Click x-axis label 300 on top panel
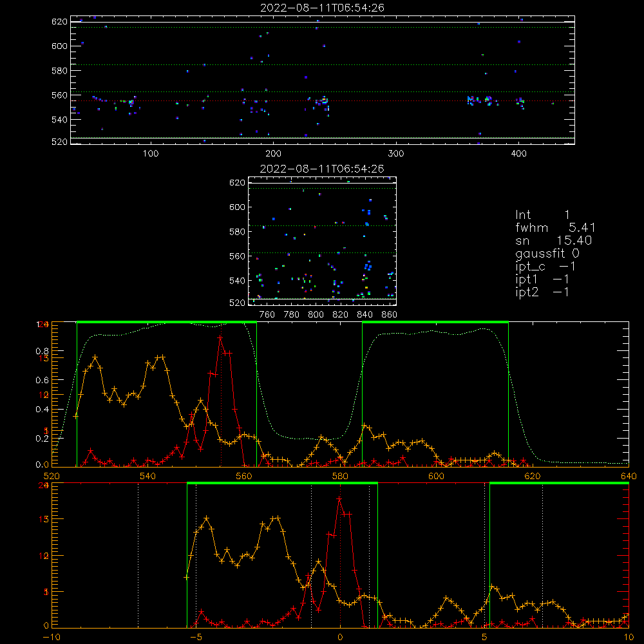Screen dimensions: 644x644 tap(396, 154)
